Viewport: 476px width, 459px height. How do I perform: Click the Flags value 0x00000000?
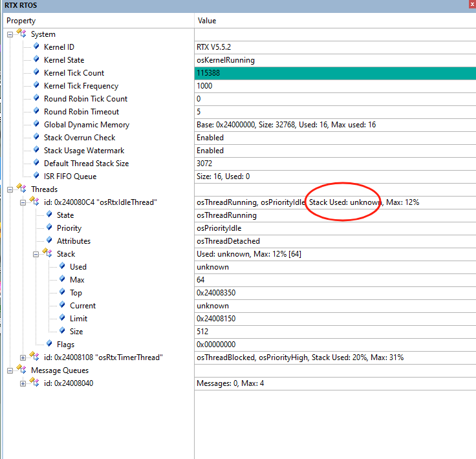216,345
